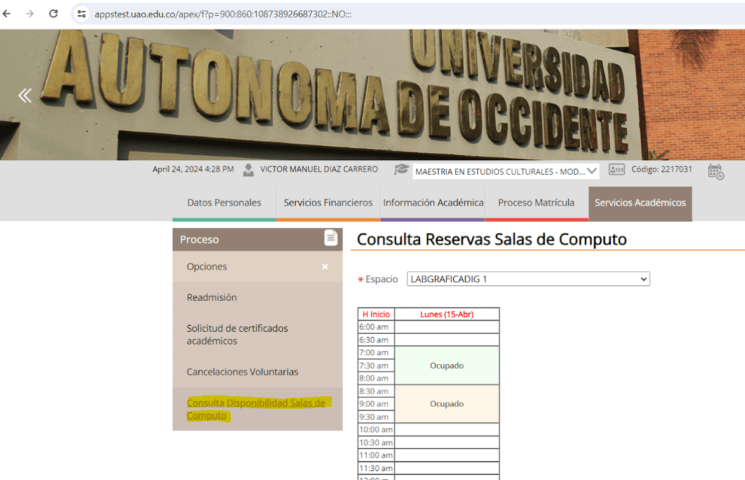Click the H Inicio column header
The height and width of the screenshot is (480, 745).
tap(376, 314)
